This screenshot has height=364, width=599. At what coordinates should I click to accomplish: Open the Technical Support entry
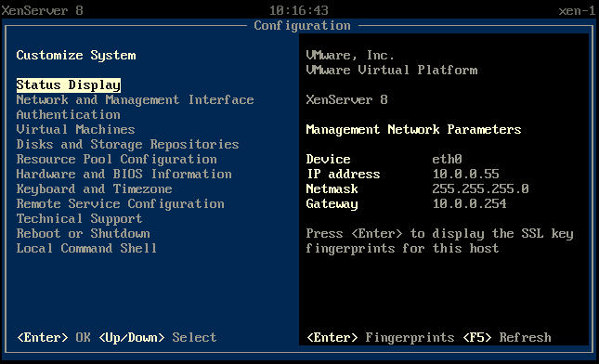click(80, 219)
